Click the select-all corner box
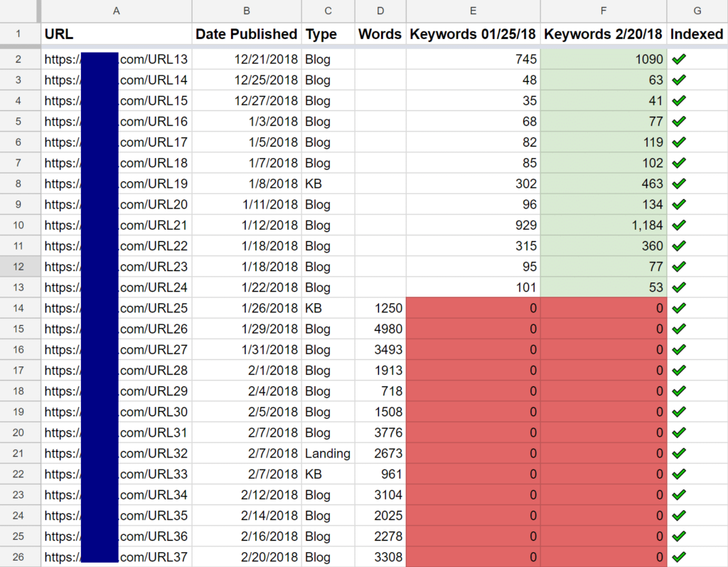This screenshot has width=728, height=567. 18,11
